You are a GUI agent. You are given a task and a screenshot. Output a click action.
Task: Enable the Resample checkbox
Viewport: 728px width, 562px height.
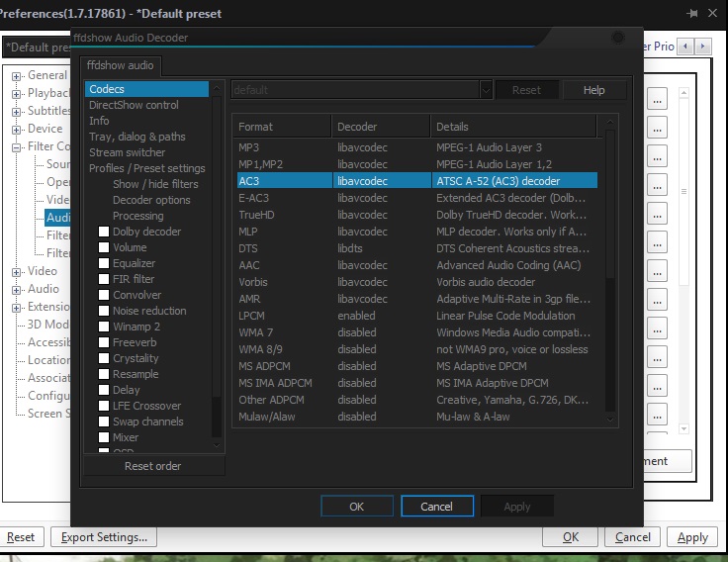tap(104, 374)
